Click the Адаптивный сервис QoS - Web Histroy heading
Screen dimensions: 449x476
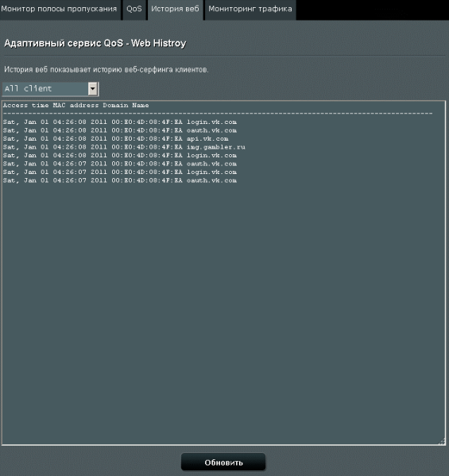coord(95,44)
